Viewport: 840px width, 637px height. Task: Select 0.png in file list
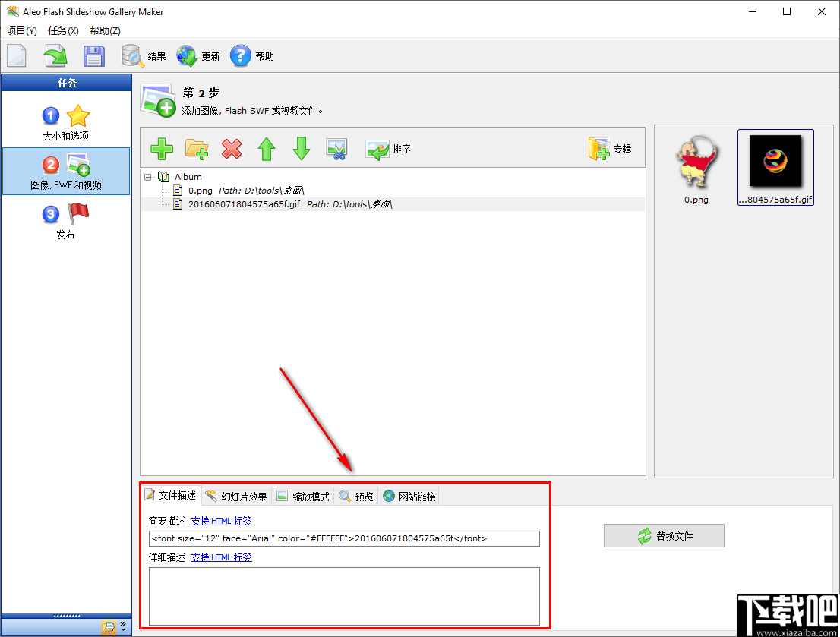[201, 191]
